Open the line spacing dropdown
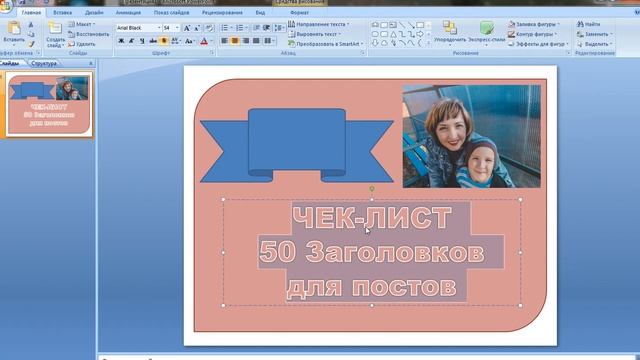 279,28
